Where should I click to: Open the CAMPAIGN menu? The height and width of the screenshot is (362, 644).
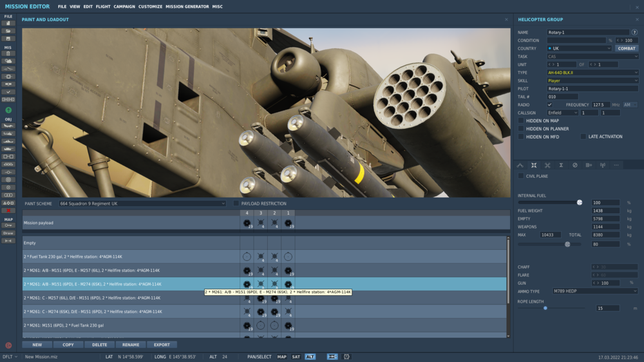124,6
